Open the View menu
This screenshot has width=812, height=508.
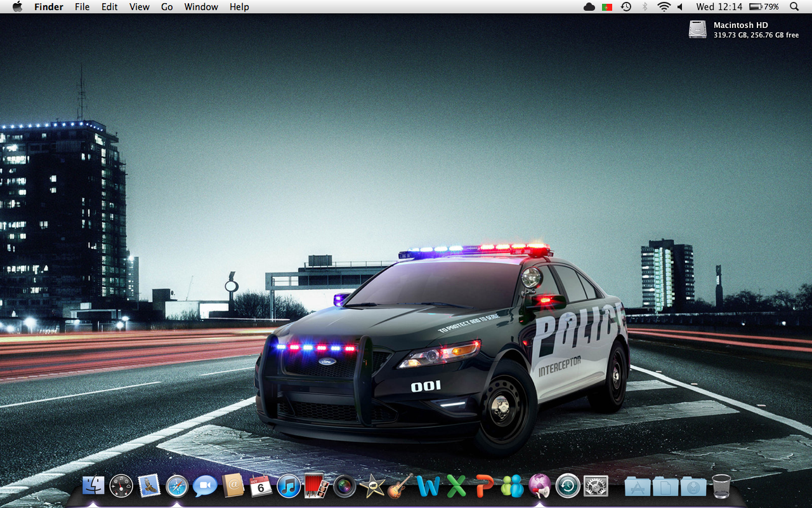(140, 7)
